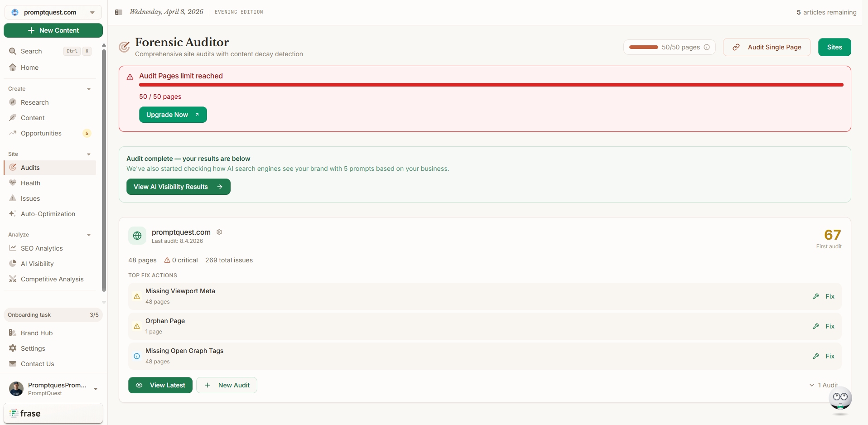Click the wrench Fix icon for Orphan Page

pos(816,326)
